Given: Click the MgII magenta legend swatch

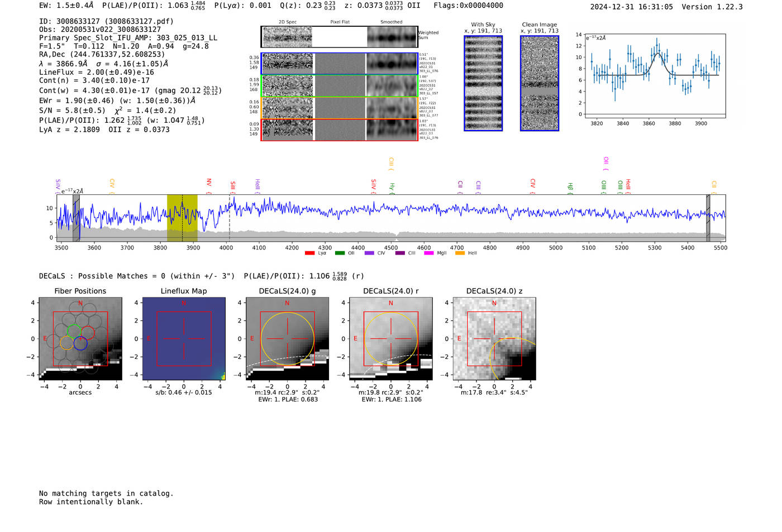Looking at the screenshot, I should click(x=429, y=253).
